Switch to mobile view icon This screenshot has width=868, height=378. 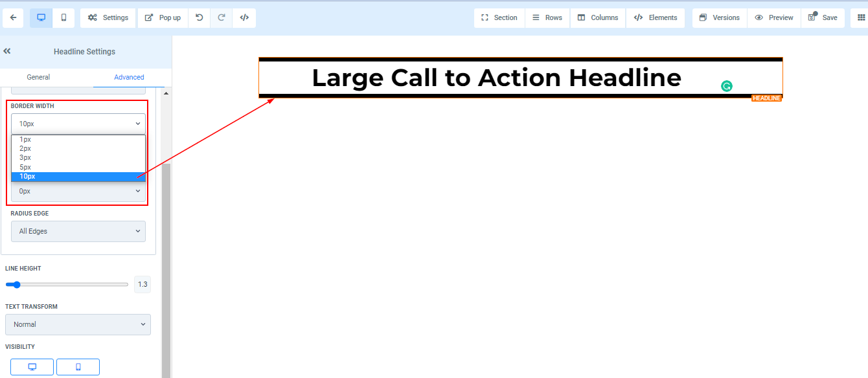coord(63,17)
